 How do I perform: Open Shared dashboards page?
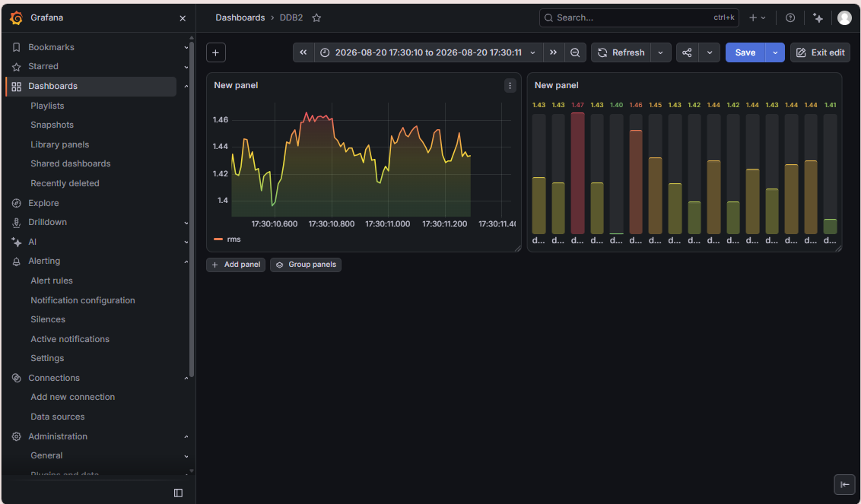click(x=70, y=163)
